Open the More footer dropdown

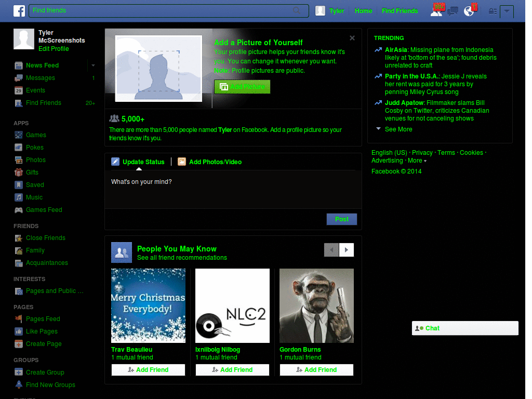[417, 161]
